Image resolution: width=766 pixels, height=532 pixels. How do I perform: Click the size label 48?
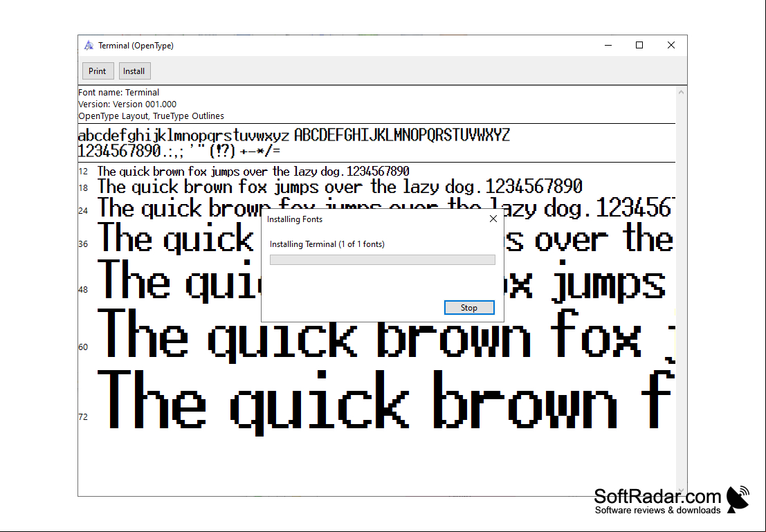(x=83, y=289)
